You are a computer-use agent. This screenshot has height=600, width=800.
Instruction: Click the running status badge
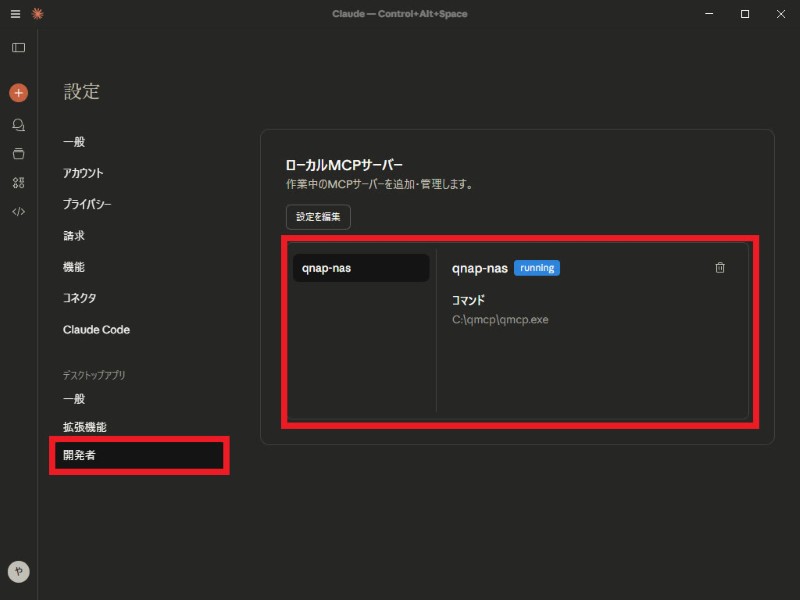(x=537, y=268)
